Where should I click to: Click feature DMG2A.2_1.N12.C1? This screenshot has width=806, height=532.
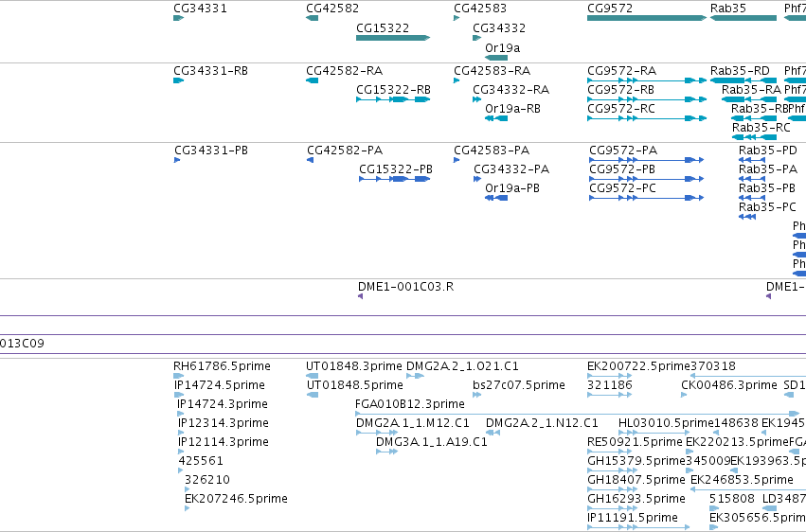tap(542, 423)
